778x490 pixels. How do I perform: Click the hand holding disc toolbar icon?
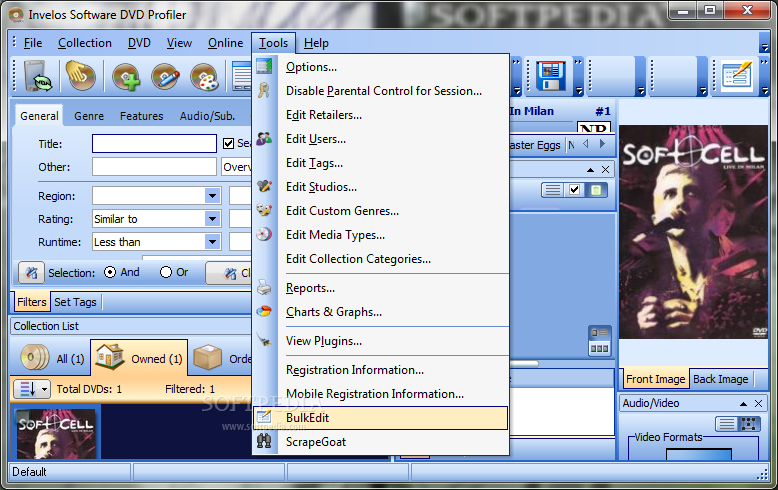coord(81,76)
